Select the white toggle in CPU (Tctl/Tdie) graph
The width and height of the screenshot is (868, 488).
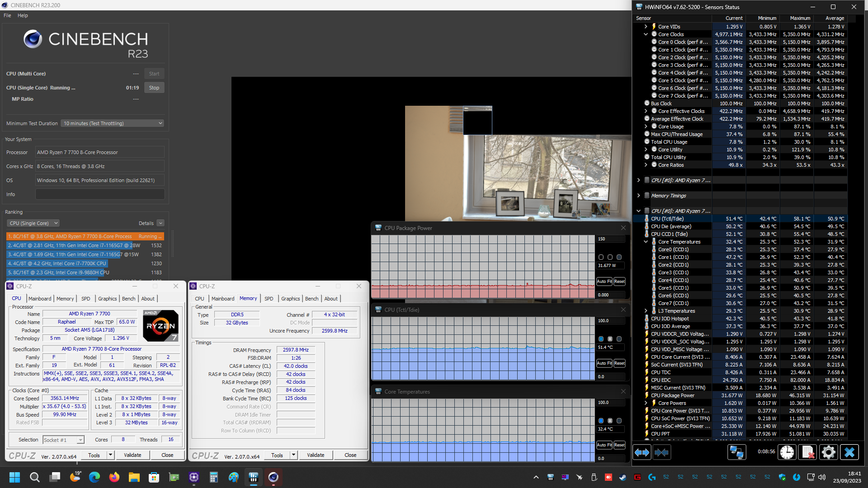610,339
